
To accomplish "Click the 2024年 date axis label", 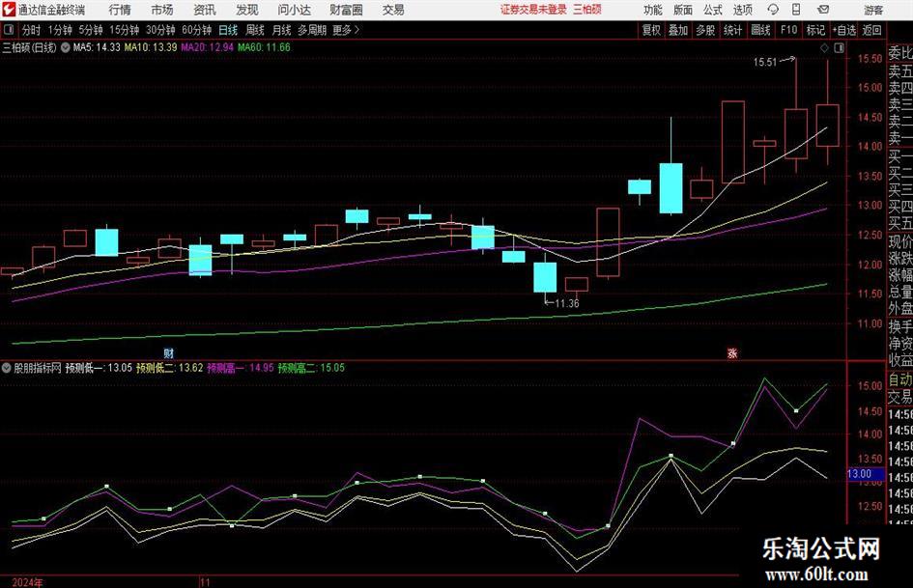I will tap(27, 582).
